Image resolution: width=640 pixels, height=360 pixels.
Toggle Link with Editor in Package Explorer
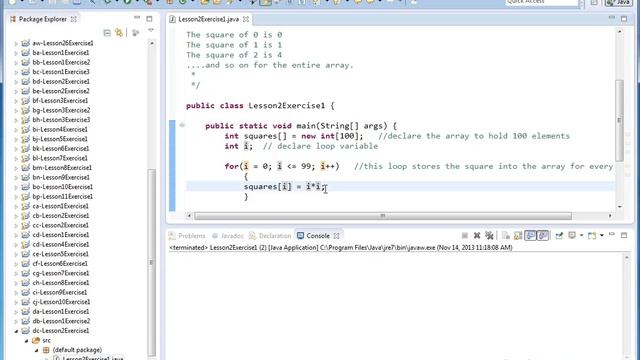[x=119, y=33]
